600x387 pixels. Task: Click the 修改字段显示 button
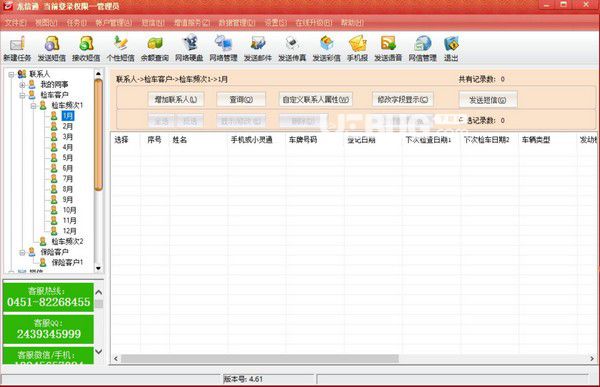point(403,100)
